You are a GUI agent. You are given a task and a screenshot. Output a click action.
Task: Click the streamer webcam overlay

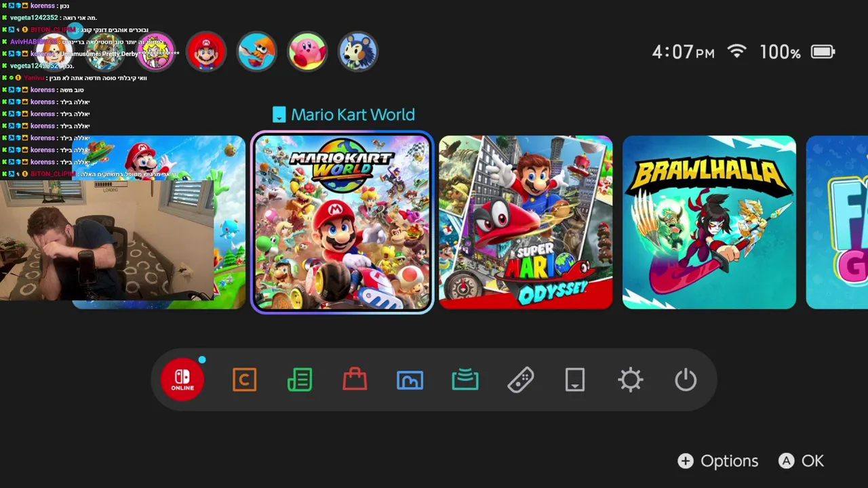click(x=106, y=239)
